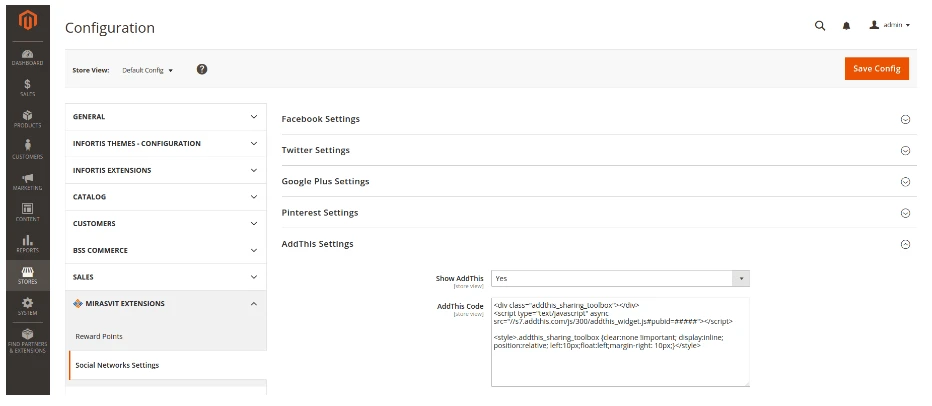Viewport: 932px width, 406px height.
Task: Select Reward Points menu item
Action: pos(99,336)
